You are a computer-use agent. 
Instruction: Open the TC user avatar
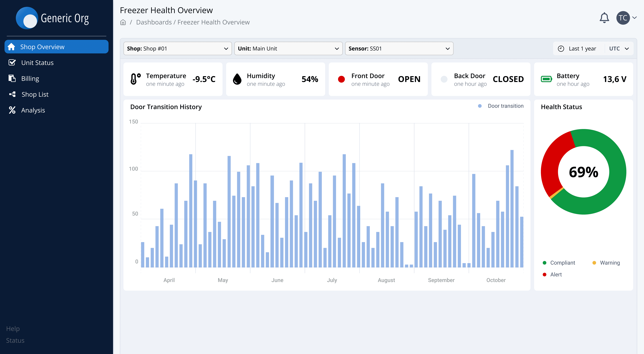[x=623, y=18]
